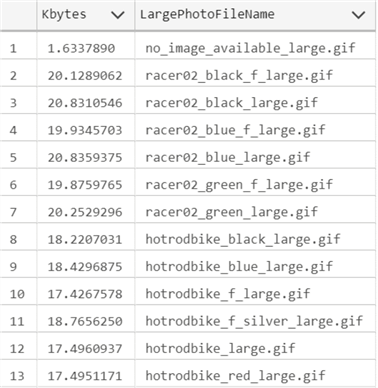
Task: Select the LargePhotoFileName column header text
Action: (x=207, y=14)
